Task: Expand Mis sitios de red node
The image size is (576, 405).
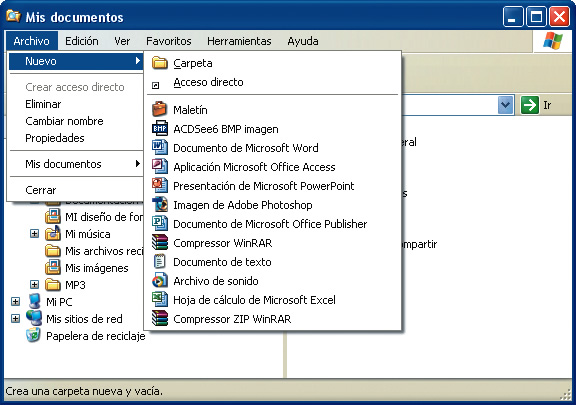Action: [x=15, y=319]
